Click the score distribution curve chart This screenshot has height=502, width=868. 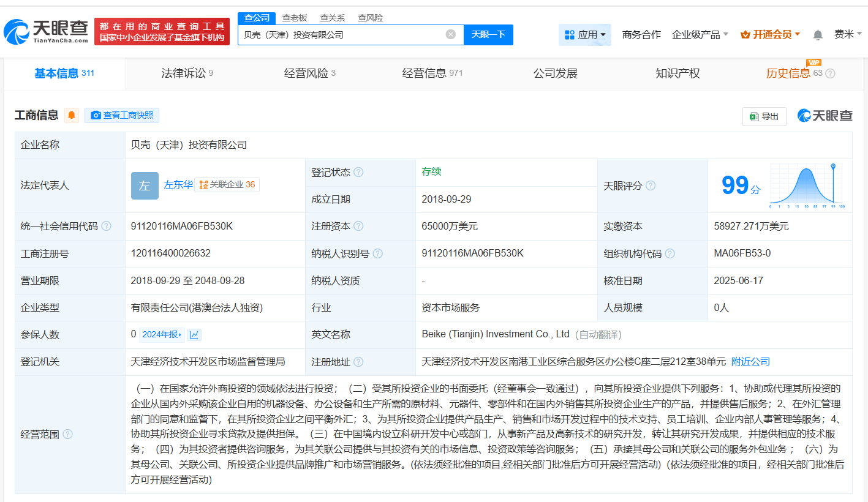807,185
